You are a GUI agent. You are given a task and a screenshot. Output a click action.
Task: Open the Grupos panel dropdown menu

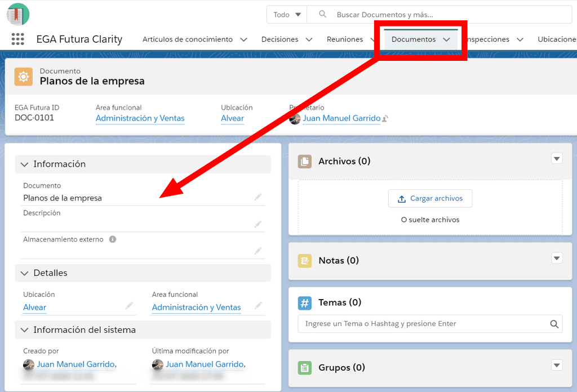pyautogui.click(x=557, y=365)
